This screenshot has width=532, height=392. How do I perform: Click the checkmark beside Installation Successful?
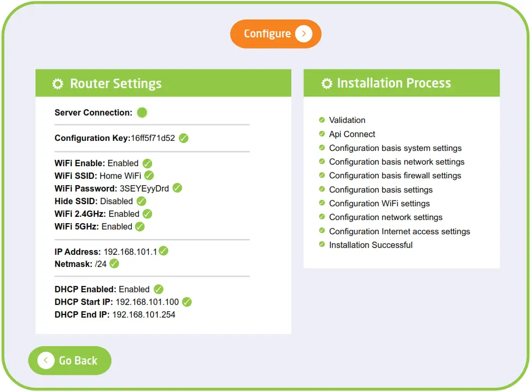point(322,244)
